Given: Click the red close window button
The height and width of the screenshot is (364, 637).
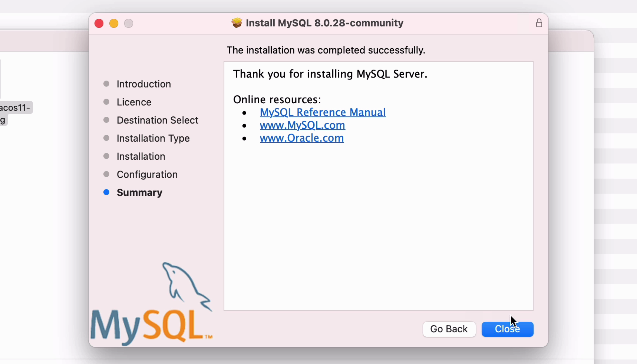Looking at the screenshot, I should pyautogui.click(x=99, y=23).
